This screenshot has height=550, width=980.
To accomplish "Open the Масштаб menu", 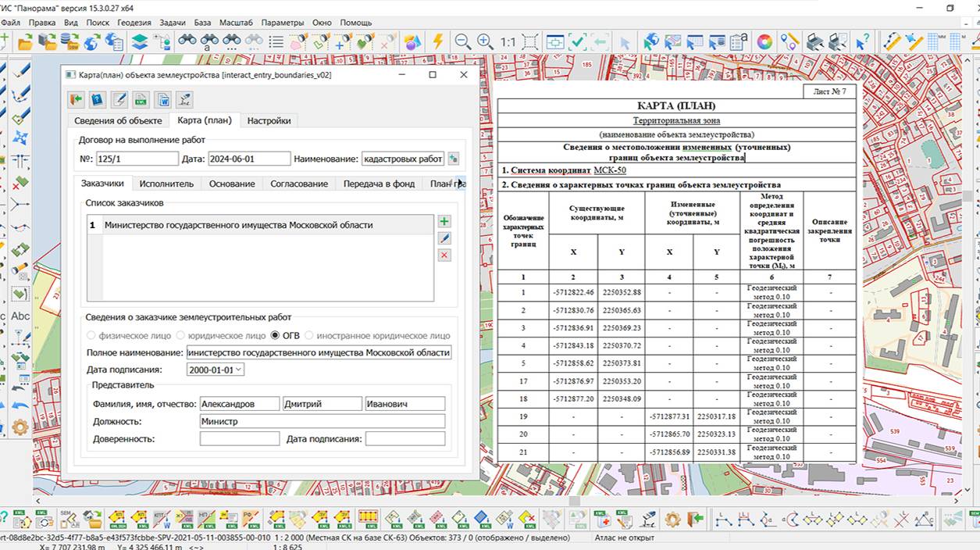I will [237, 23].
